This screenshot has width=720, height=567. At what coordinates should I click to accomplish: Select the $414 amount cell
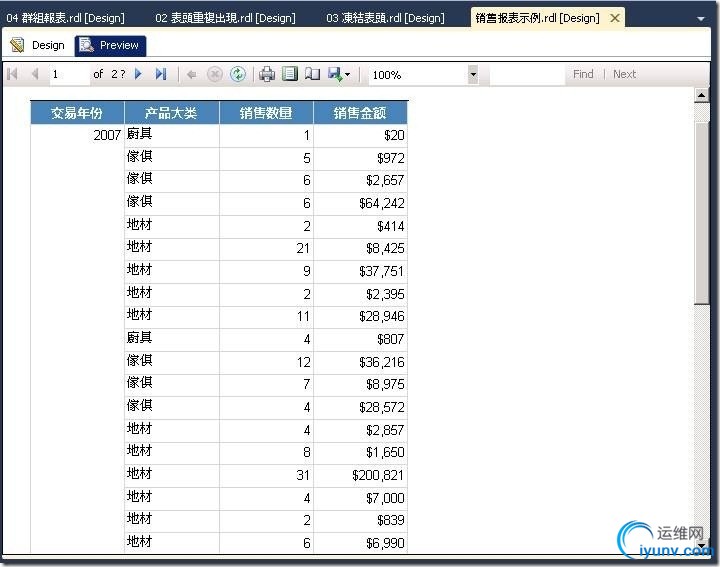(x=360, y=226)
